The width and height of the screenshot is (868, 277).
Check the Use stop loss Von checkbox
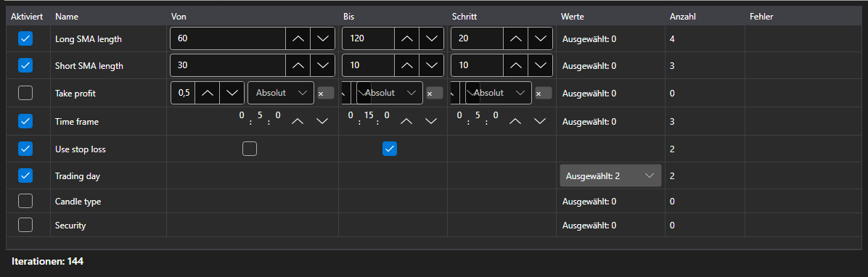point(250,149)
